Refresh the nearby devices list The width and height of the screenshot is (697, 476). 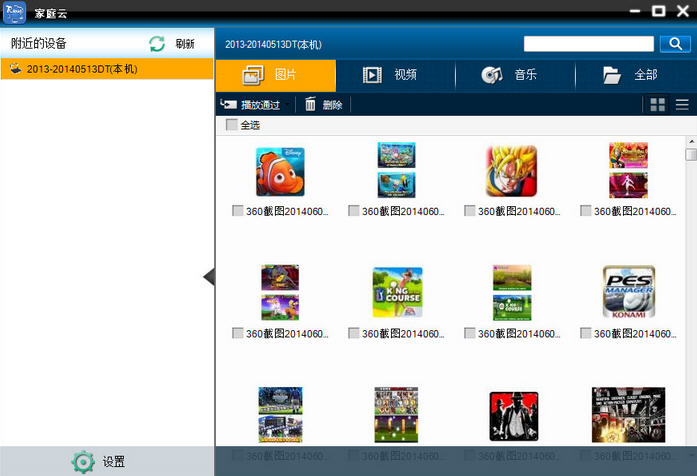tap(172, 44)
